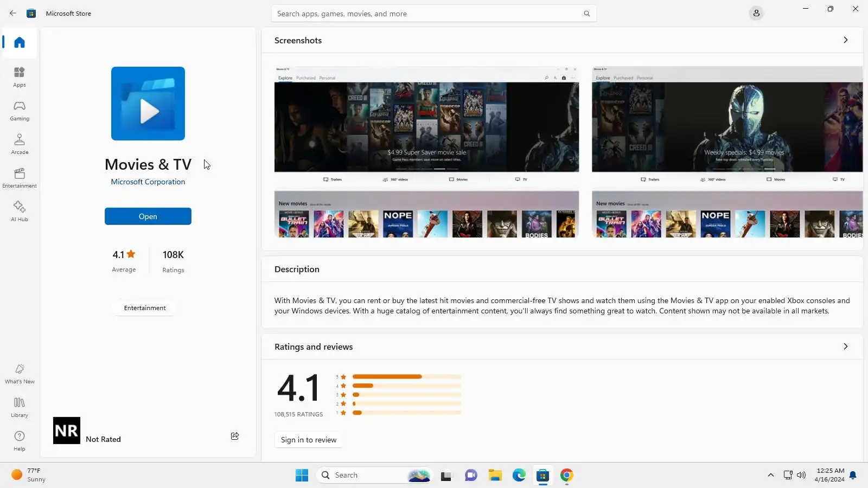868x488 pixels.
Task: Click the weather widget showing 77°F Sunny
Action: (30, 475)
